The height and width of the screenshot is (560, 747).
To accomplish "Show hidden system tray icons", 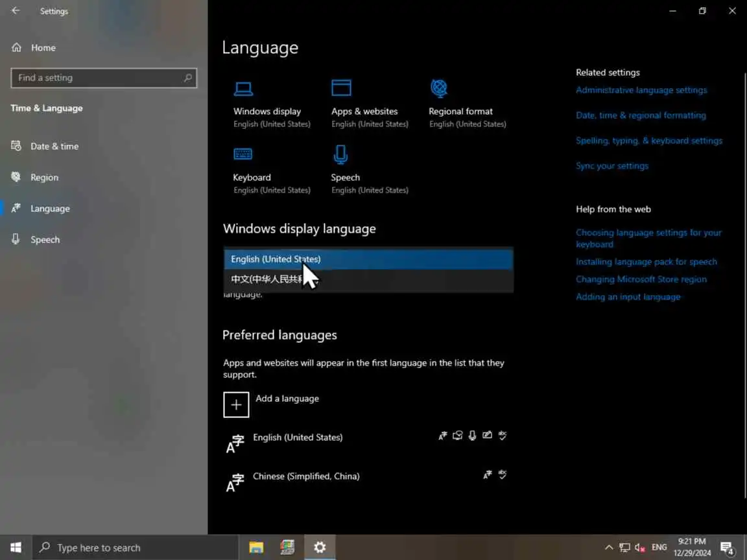I will click(608, 548).
